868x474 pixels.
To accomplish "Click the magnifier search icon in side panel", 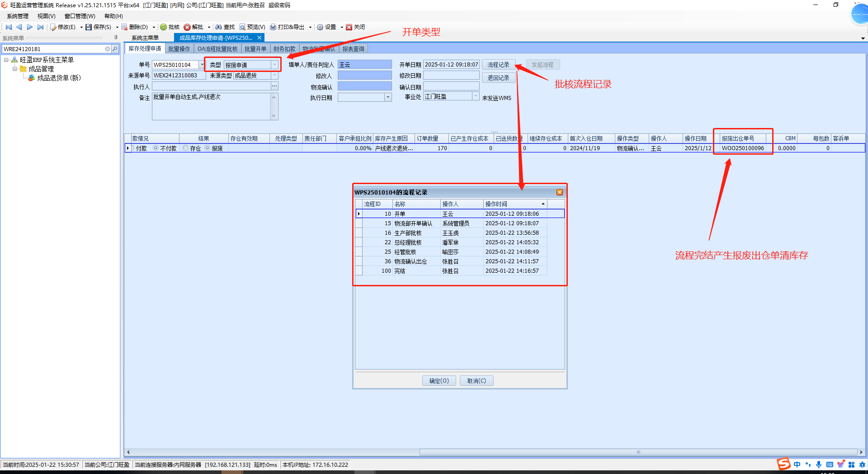I will (x=115, y=49).
